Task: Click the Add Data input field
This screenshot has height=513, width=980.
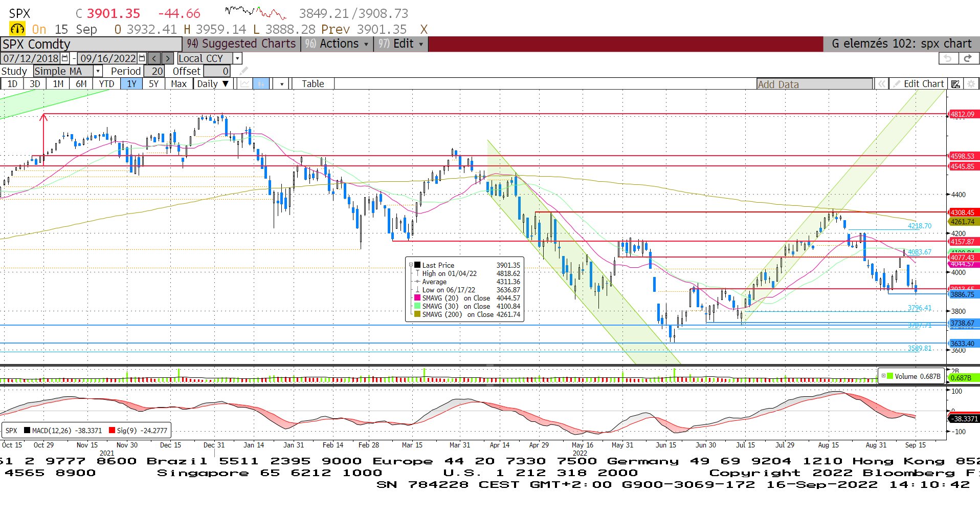Action: click(815, 84)
